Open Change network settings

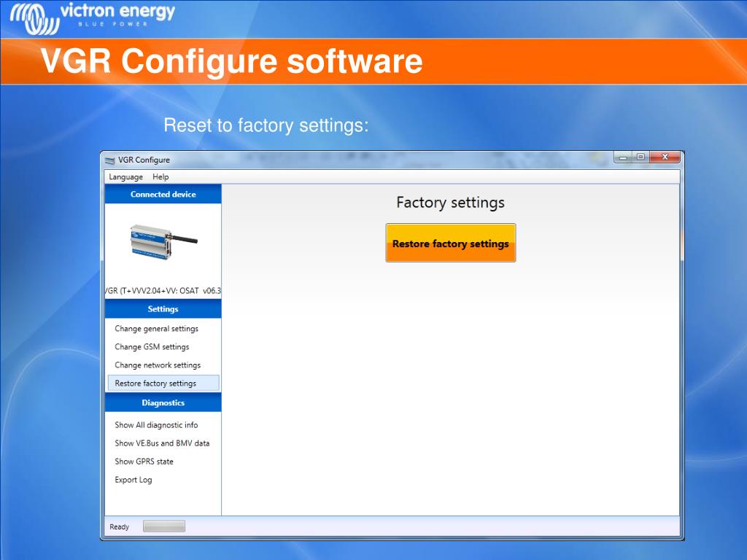(158, 365)
